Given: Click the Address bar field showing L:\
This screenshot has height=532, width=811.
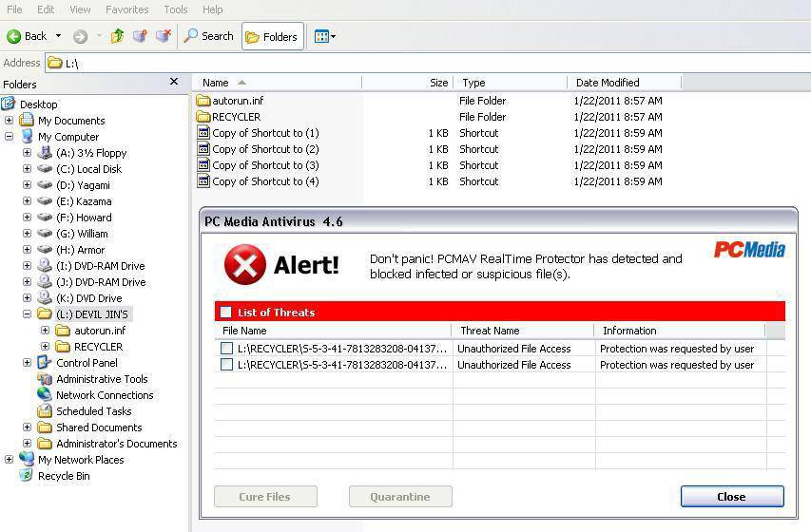Looking at the screenshot, I should click(427, 63).
